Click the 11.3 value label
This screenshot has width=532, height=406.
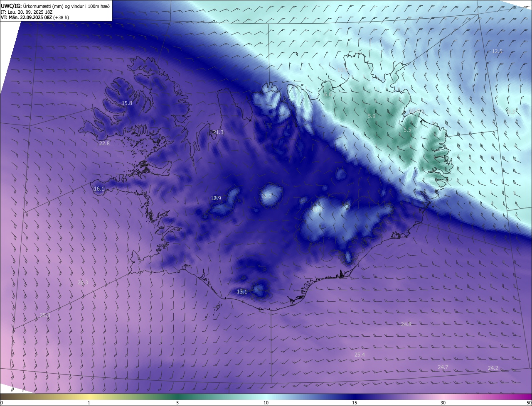click(x=266, y=196)
